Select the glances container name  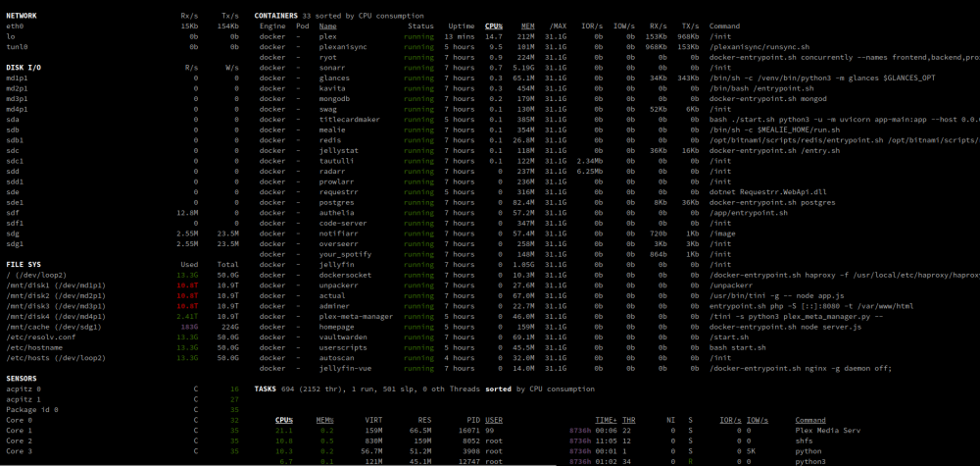[x=334, y=78]
